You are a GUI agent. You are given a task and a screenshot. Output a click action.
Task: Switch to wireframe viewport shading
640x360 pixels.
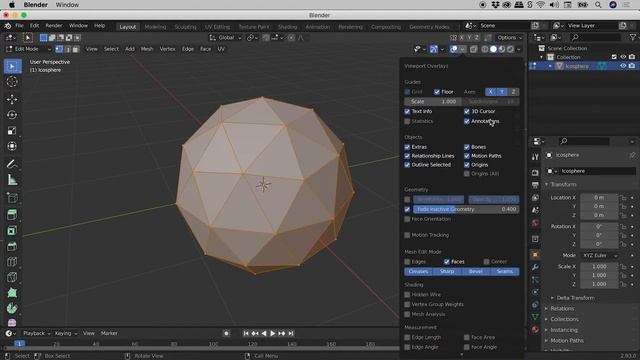(485, 49)
